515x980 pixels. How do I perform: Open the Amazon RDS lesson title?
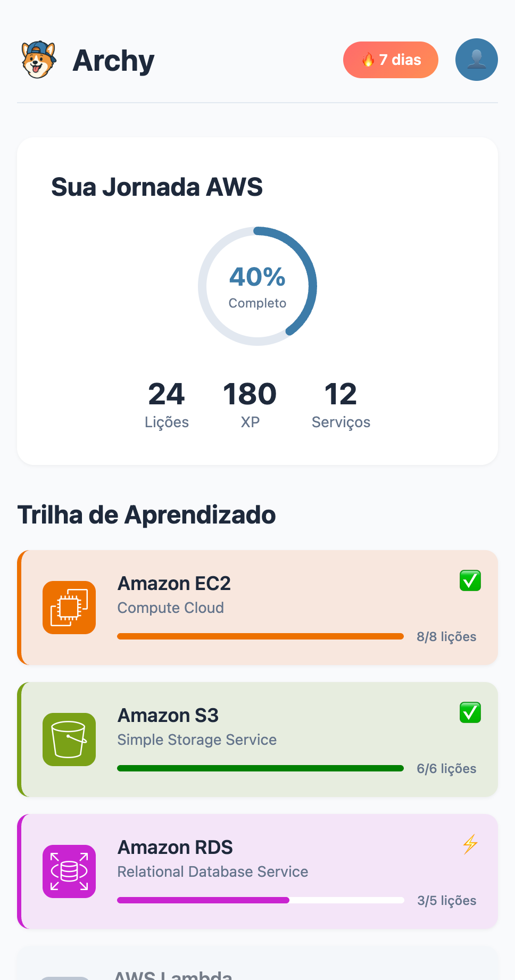[x=175, y=848]
